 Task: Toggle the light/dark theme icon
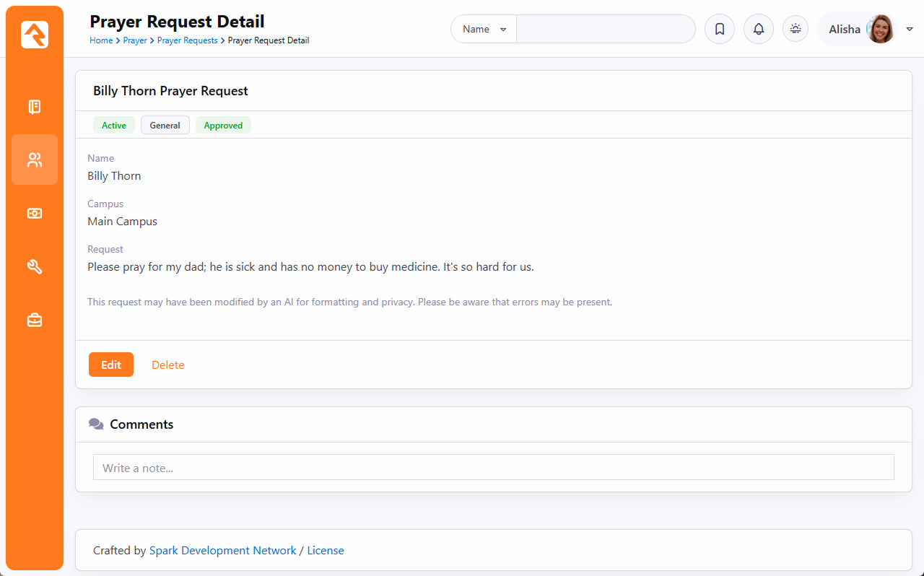coord(796,29)
